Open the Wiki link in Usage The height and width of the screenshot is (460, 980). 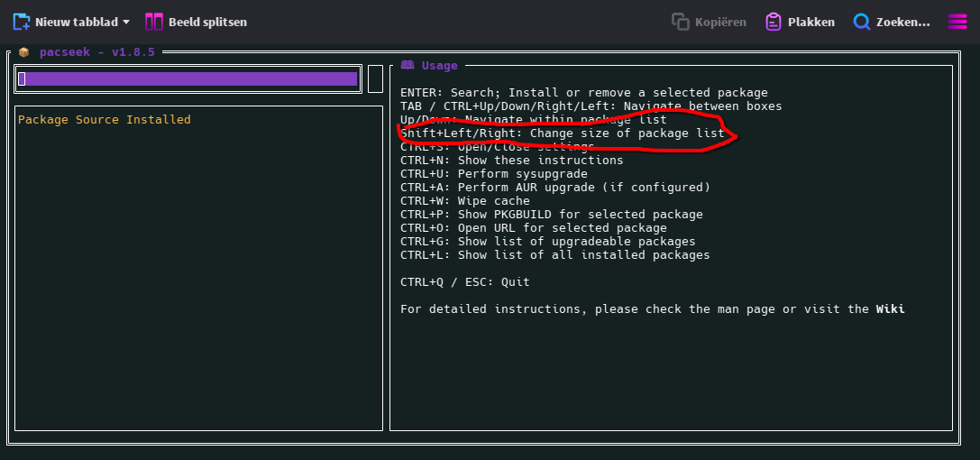click(x=890, y=309)
